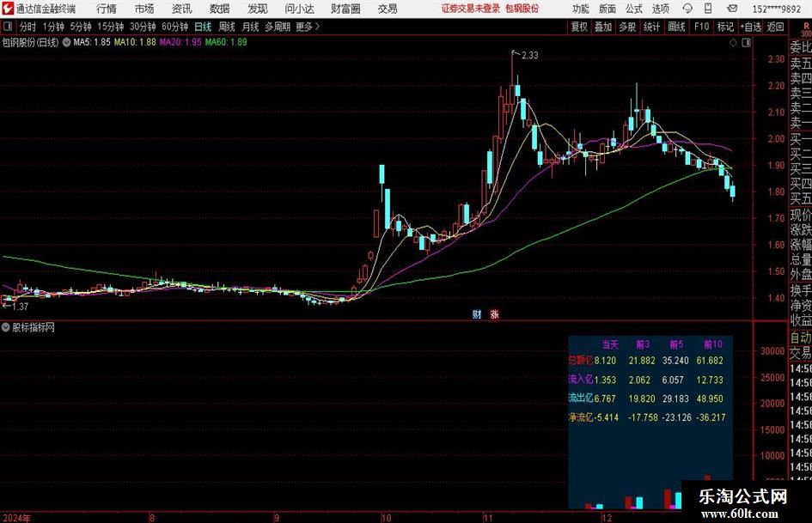The width and height of the screenshot is (812, 523).
Task: Open the 财富圈 menu
Action: 345,9
